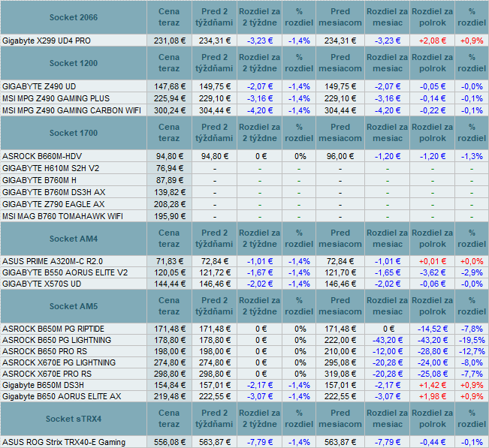Select the Socket sTRX4 section header
This screenshot has width=489, height=448.
[x=74, y=419]
